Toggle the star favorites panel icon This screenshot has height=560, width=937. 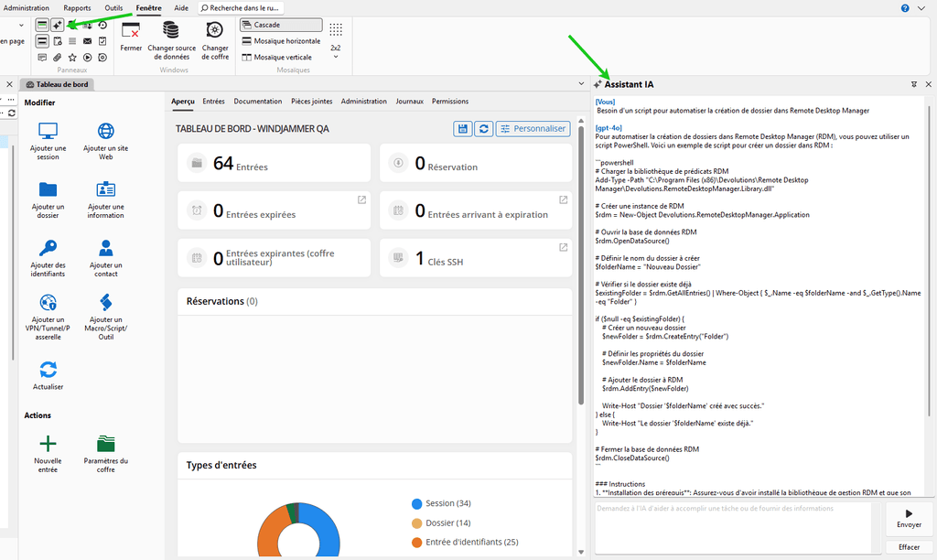72,57
